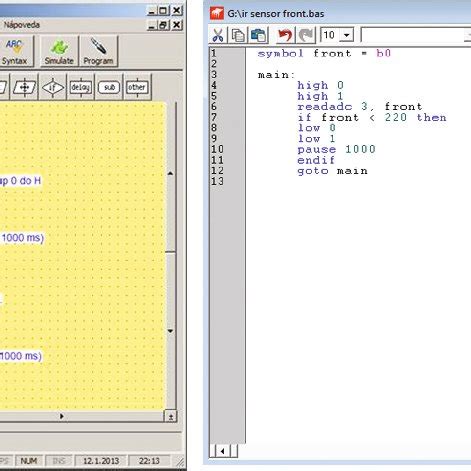Screen dimensions: 471x471
Task: Click the Program download icon
Action: (98, 52)
